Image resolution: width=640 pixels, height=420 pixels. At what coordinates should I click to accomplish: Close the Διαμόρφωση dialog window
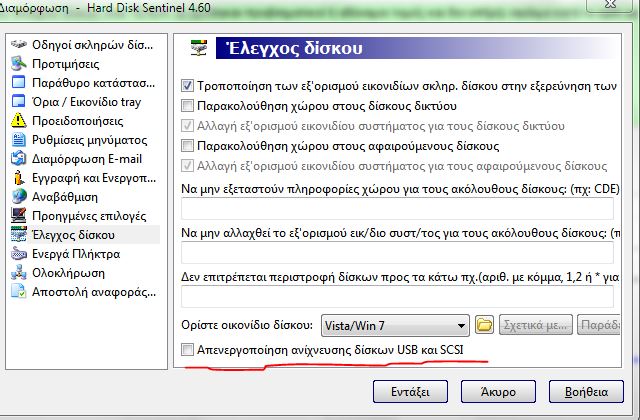click(x=611, y=4)
